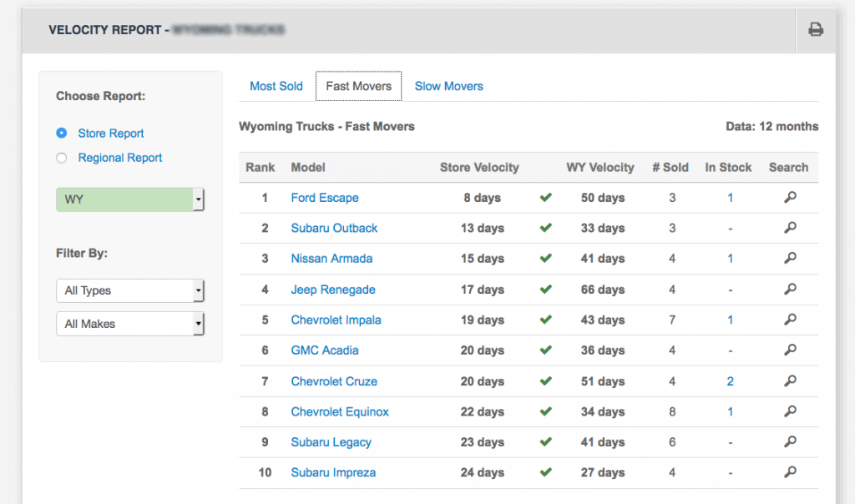The height and width of the screenshot is (504, 855).
Task: Click Ford Escape in-stock count link
Action: 730,198
